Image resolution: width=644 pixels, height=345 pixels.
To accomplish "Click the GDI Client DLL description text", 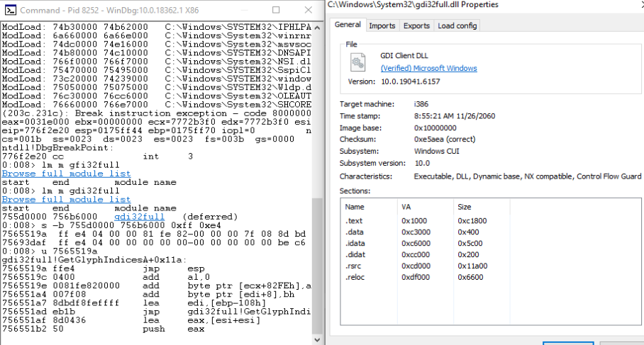I will [404, 56].
